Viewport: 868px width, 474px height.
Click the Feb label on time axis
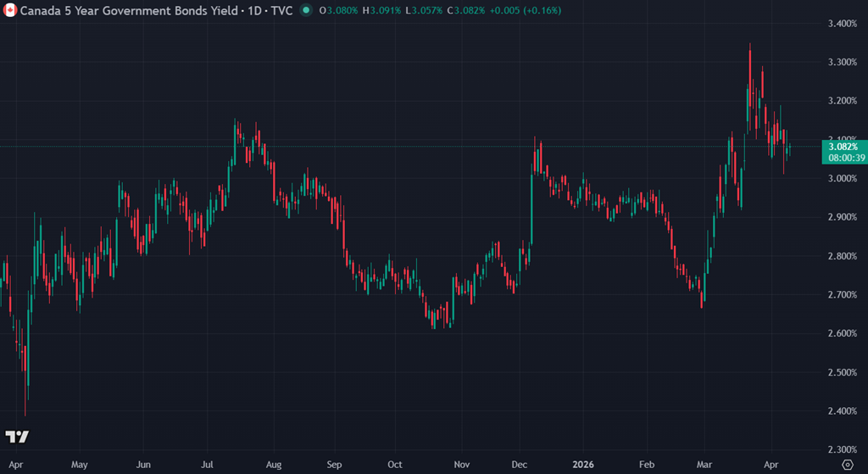[647, 465]
